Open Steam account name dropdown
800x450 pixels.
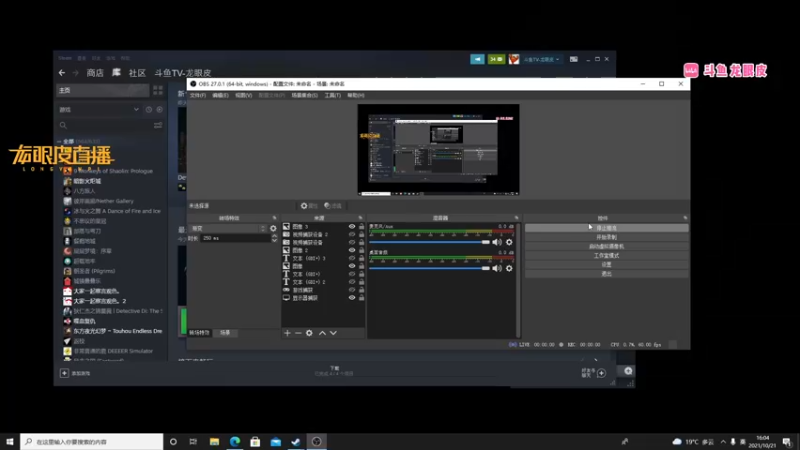[540, 59]
